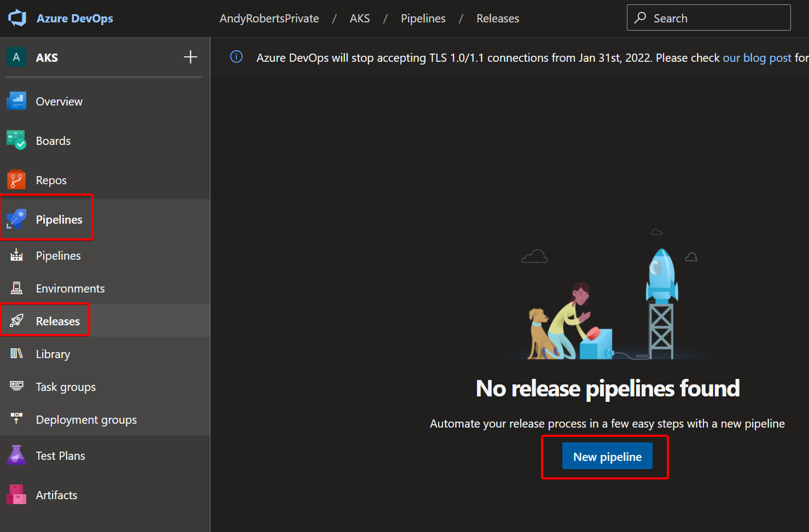The width and height of the screenshot is (809, 532).
Task: Click the Pipelines breadcrumb link
Action: (x=423, y=19)
